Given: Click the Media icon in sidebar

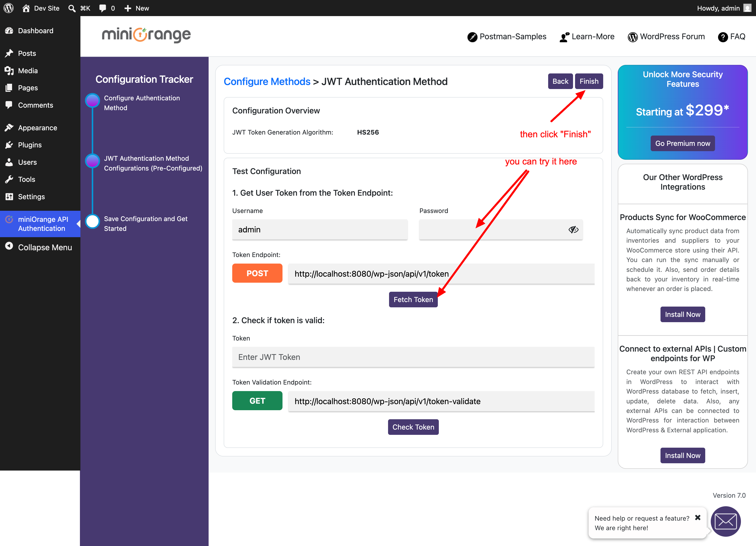Looking at the screenshot, I should coord(9,71).
